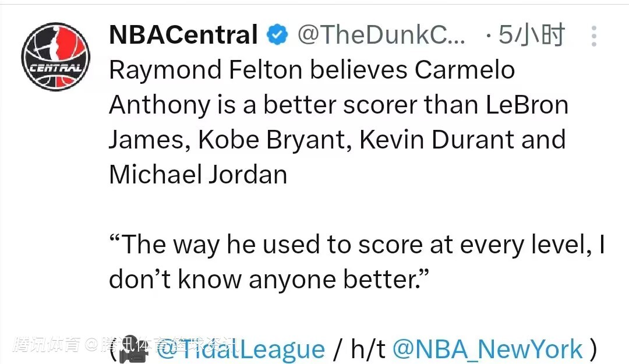
Task: Click the @TheDunkC... account handle
Action: click(x=381, y=36)
